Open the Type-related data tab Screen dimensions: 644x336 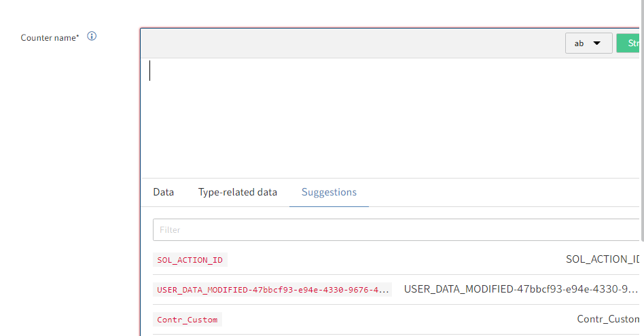click(x=238, y=192)
